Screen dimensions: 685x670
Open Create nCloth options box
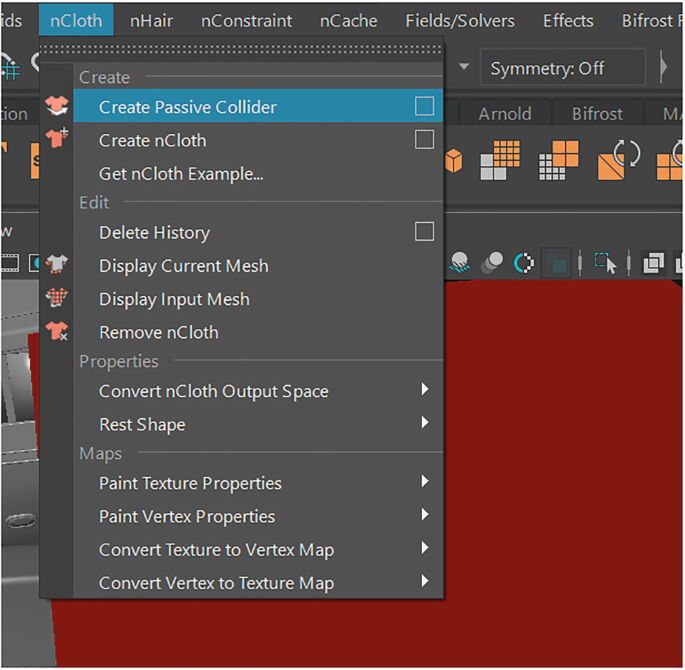[424, 140]
